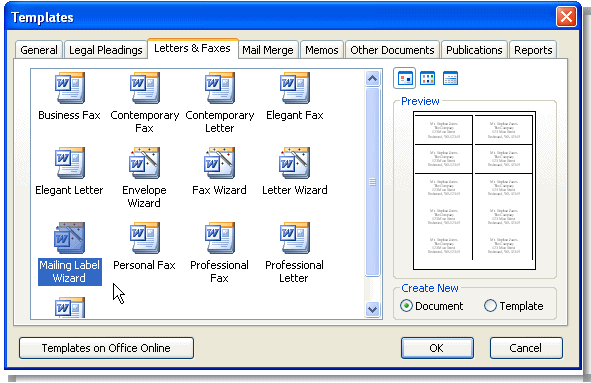Click the mailing label preview thumbnail
Viewport: 591px width, 383px height.
click(474, 190)
